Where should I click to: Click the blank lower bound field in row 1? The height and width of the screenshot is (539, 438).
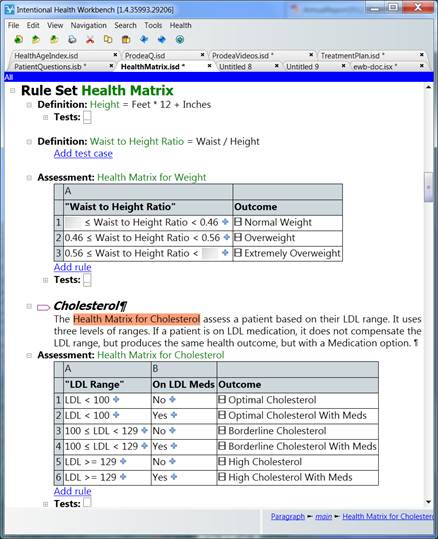(x=74, y=222)
